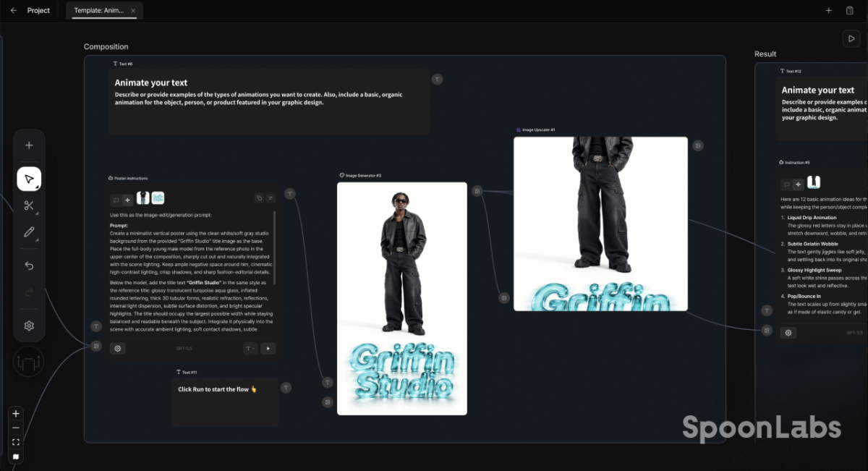Click the image input port of Image Upscaler #1
Image resolution: width=868 pixels, height=471 pixels.
click(x=504, y=297)
